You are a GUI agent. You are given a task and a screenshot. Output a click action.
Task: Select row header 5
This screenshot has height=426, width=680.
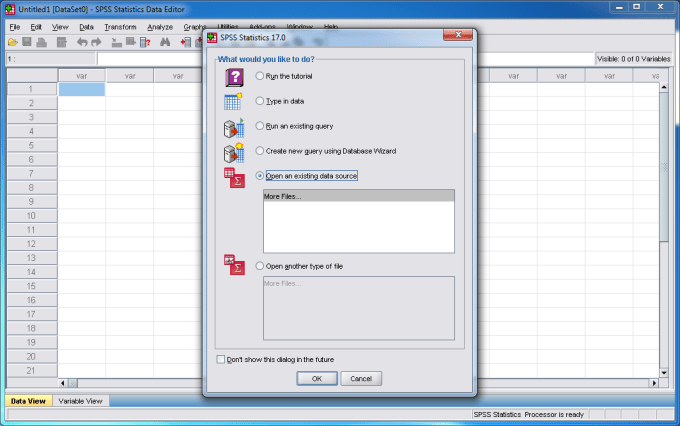(32, 145)
